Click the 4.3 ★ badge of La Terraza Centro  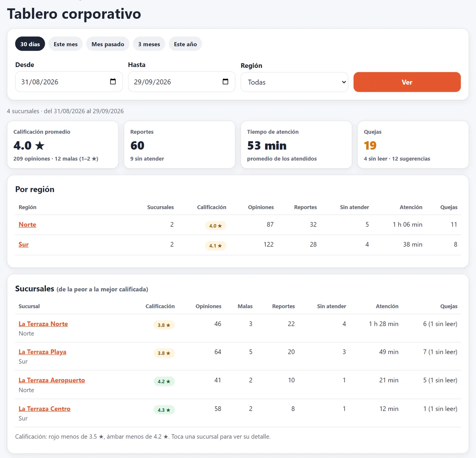pyautogui.click(x=164, y=410)
